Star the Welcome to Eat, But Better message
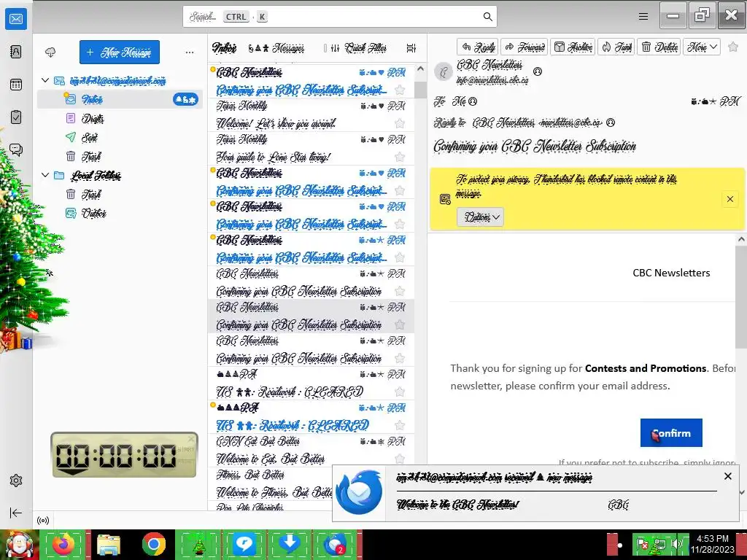The width and height of the screenshot is (747, 560). (400, 459)
